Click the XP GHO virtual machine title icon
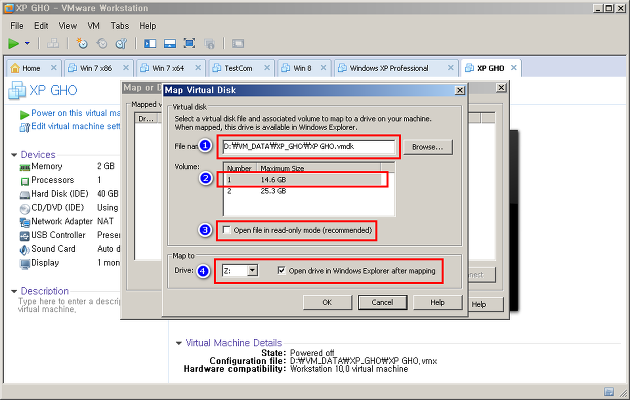Screen dimensions: 630x400 (17, 90)
